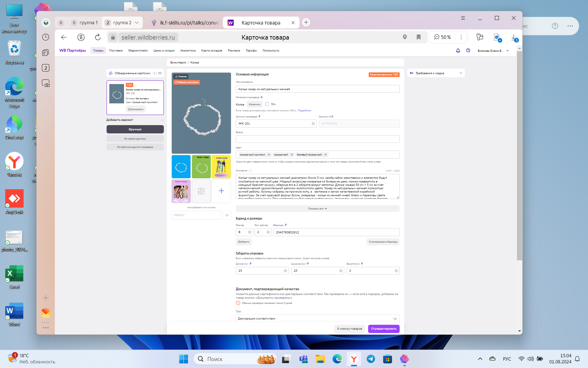Open the Цены и скидки menu item
Image resolution: width=588 pixels, height=368 pixels.
coord(164,51)
